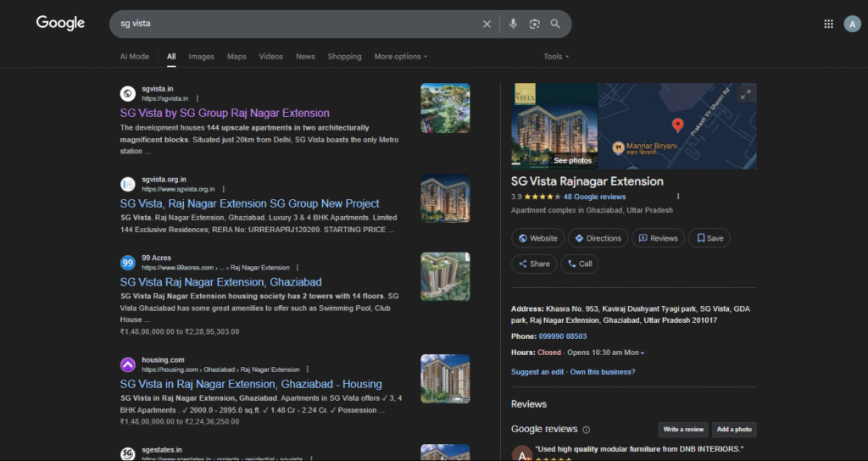Expand the More options dropdown
This screenshot has height=461, width=868.
point(400,57)
